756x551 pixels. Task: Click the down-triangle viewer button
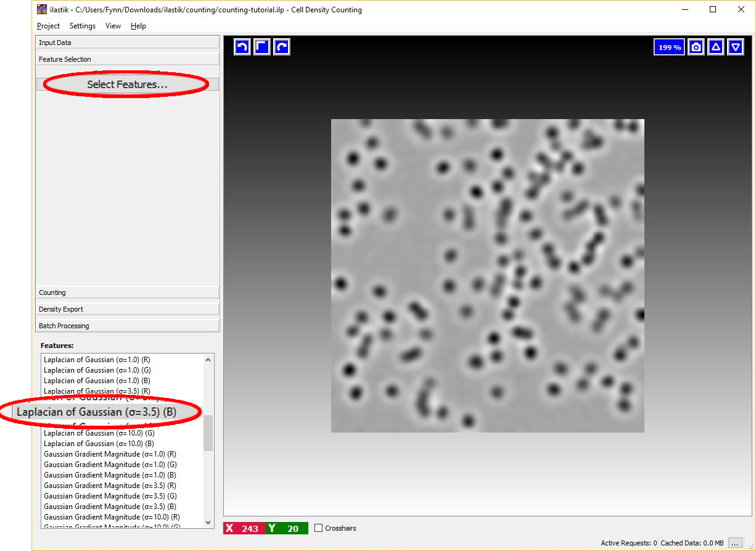point(736,47)
